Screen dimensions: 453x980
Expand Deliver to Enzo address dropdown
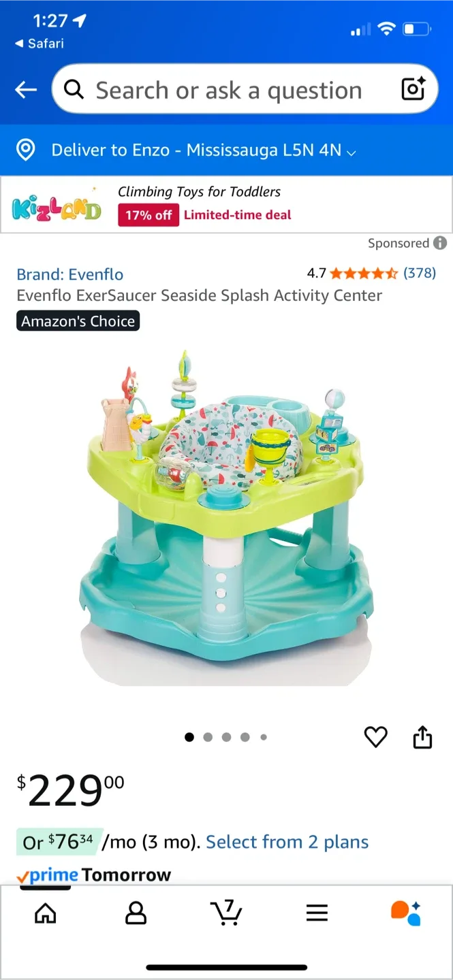[204, 150]
